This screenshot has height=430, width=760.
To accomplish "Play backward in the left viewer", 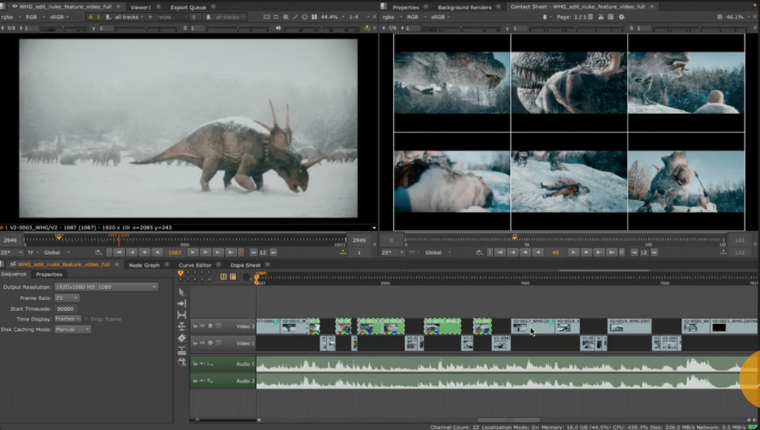I will [157, 253].
